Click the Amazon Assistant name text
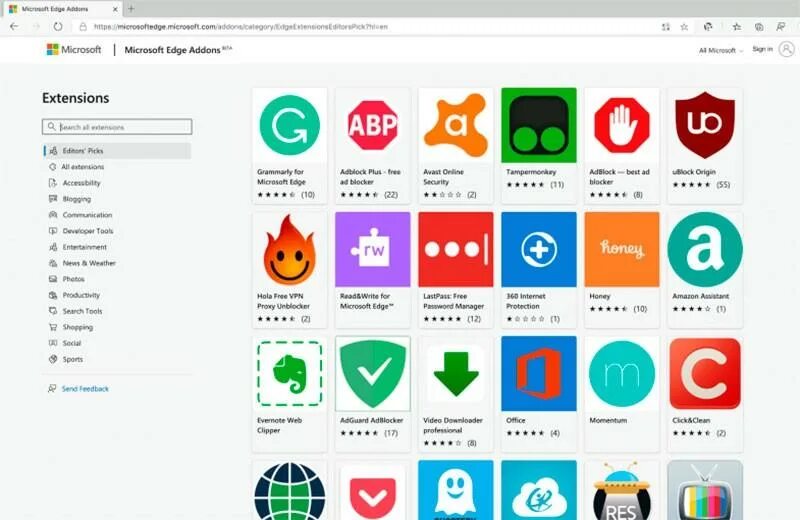This screenshot has width=800, height=520. (701, 296)
